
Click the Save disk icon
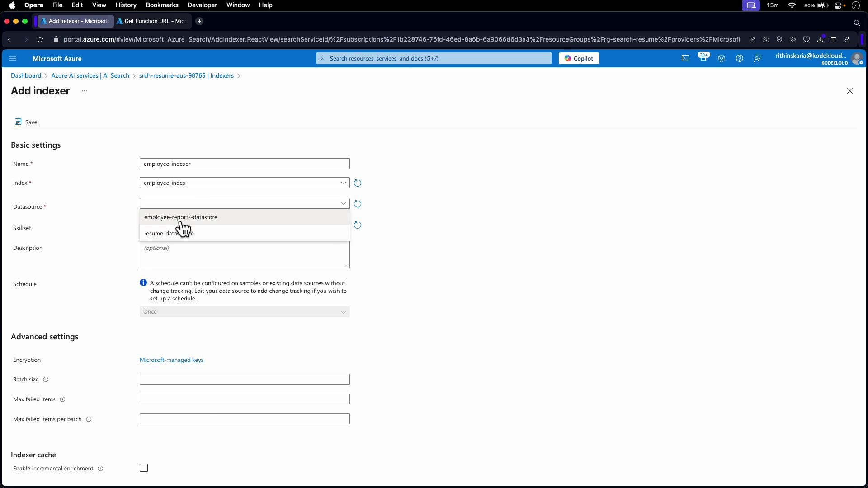(18, 122)
